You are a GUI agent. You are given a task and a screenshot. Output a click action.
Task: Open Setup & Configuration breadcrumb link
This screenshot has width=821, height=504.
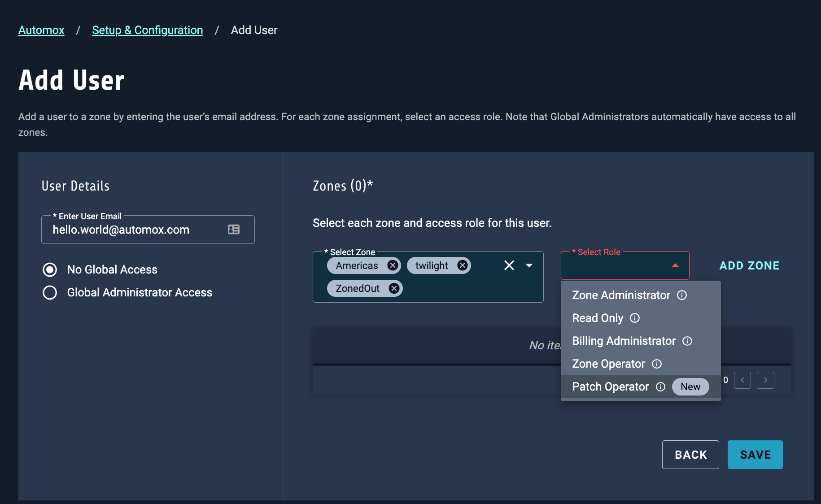(148, 30)
